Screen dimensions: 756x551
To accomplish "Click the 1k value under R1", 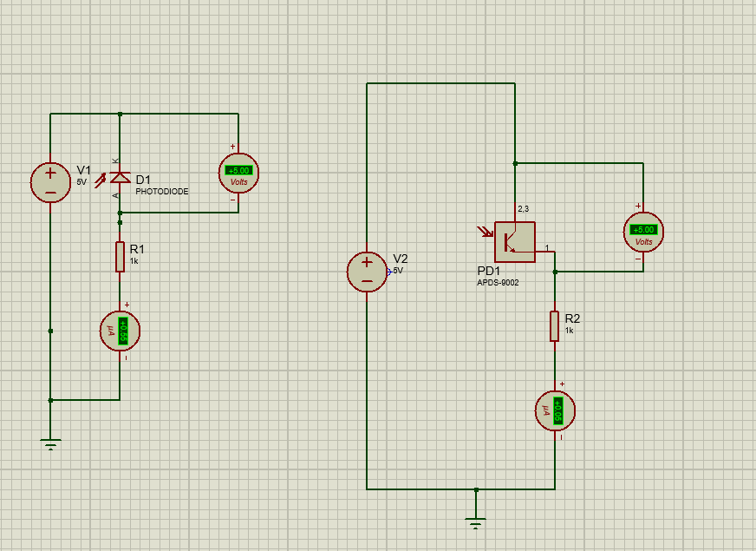I will 134,261.
